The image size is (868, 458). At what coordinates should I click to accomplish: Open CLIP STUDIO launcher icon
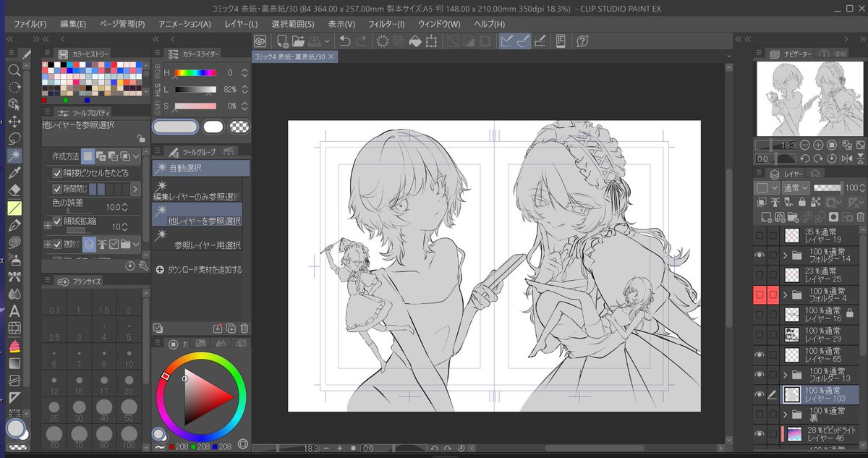tap(260, 41)
